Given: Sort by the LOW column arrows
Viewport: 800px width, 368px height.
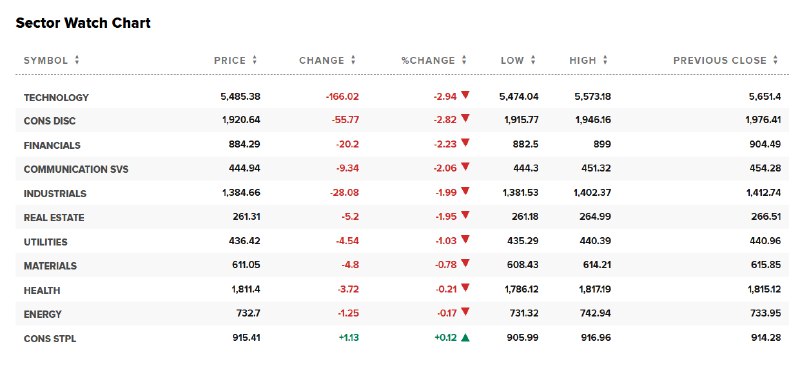Looking at the screenshot, I should pyautogui.click(x=533, y=60).
